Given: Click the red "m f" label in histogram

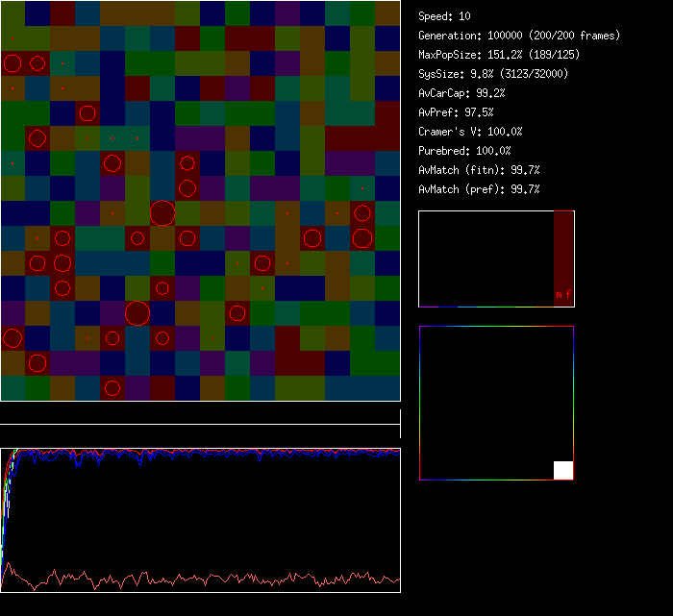Looking at the screenshot, I should [x=562, y=295].
